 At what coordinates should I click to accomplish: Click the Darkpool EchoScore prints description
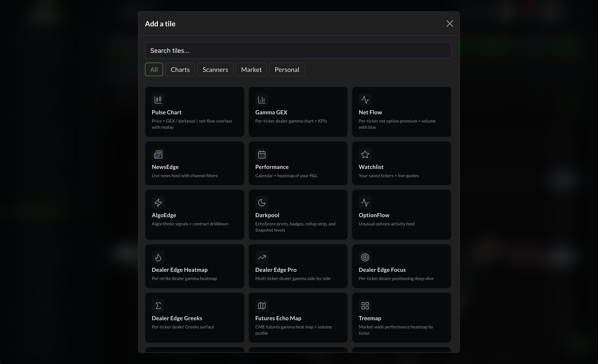(x=295, y=227)
